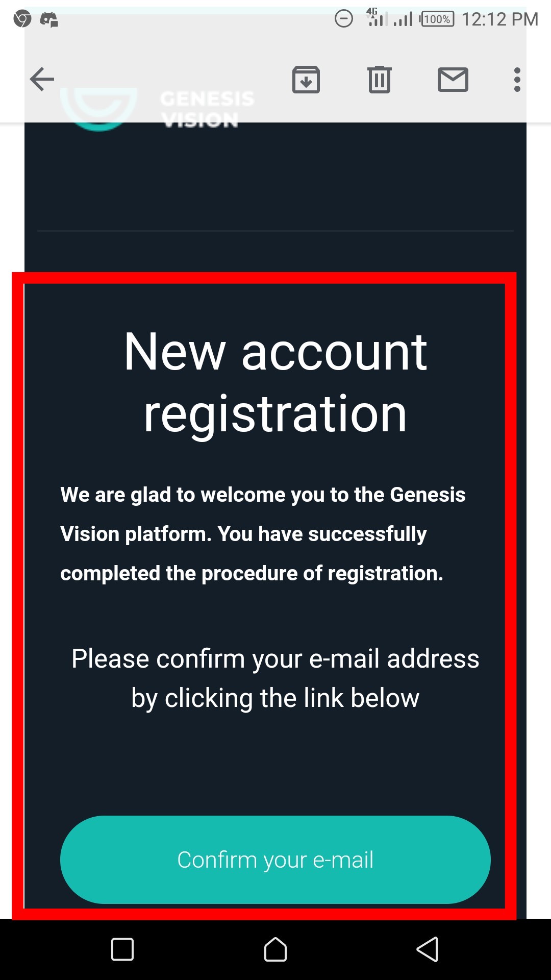Archive this email with the archive icon
This screenshot has height=980, width=551.
point(306,80)
